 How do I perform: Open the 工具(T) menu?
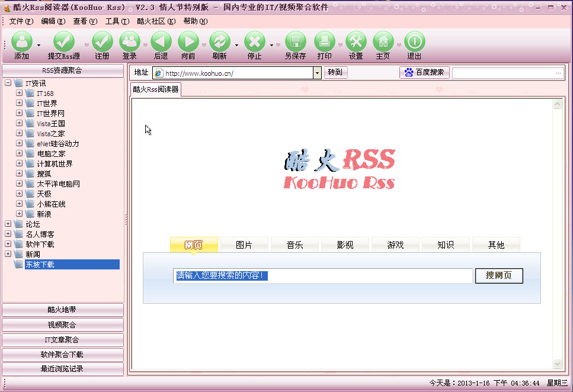(x=117, y=21)
